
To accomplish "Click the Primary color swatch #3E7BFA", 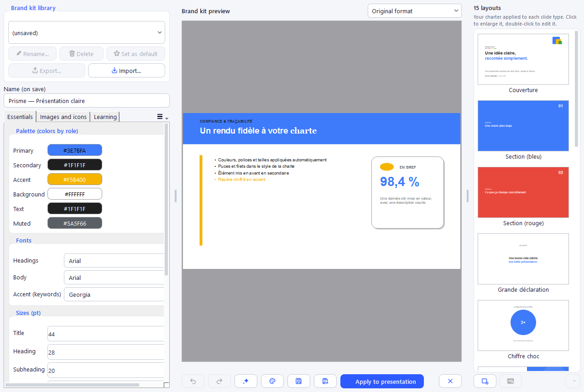I will coord(75,150).
